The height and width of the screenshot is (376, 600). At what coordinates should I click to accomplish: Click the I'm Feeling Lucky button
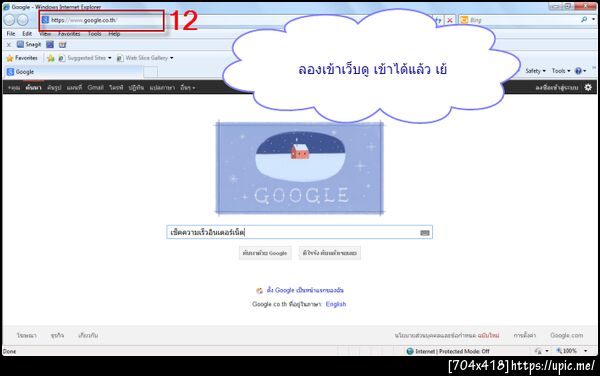point(329,253)
